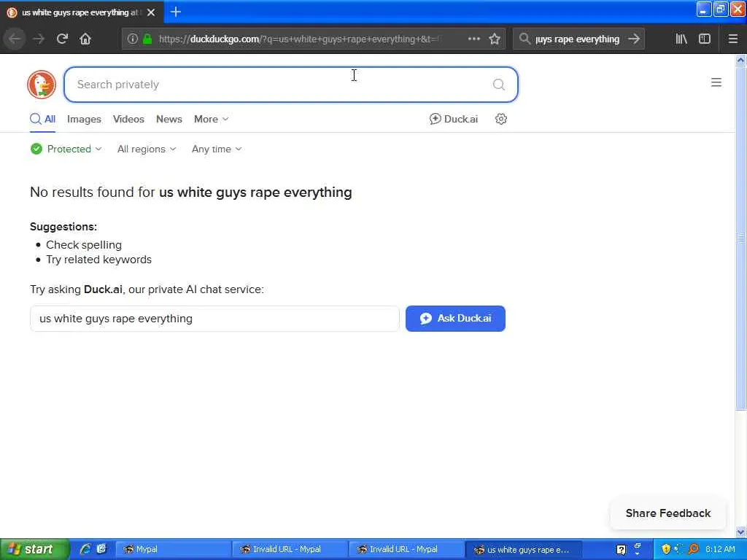Switch to first Invalid URL - Mypal taskbar button
This screenshot has height=560, width=747.
pos(290,549)
